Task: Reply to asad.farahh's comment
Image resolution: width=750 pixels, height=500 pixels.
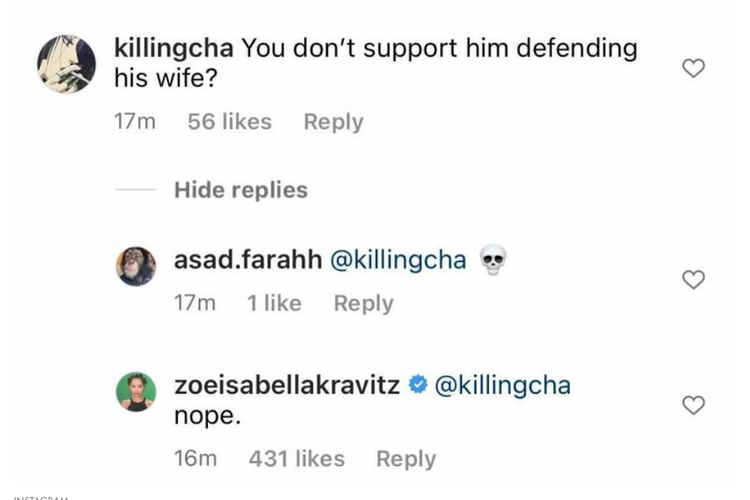Action: coord(363,303)
